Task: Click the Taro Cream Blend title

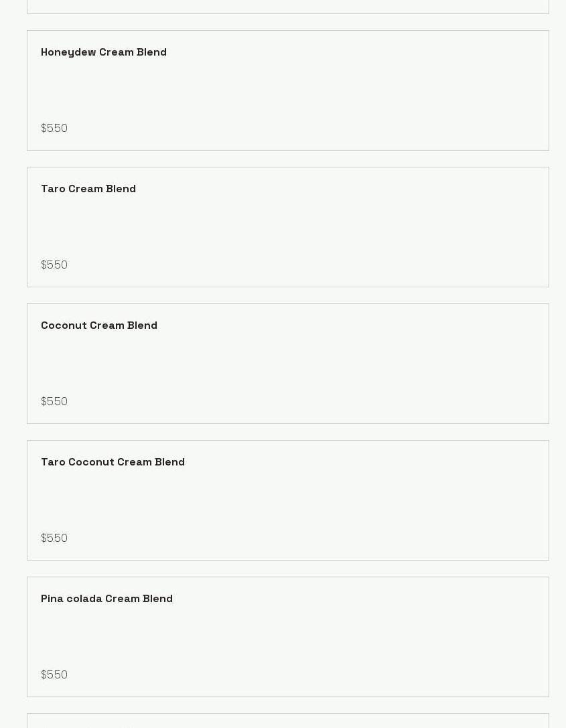Action: (88, 189)
